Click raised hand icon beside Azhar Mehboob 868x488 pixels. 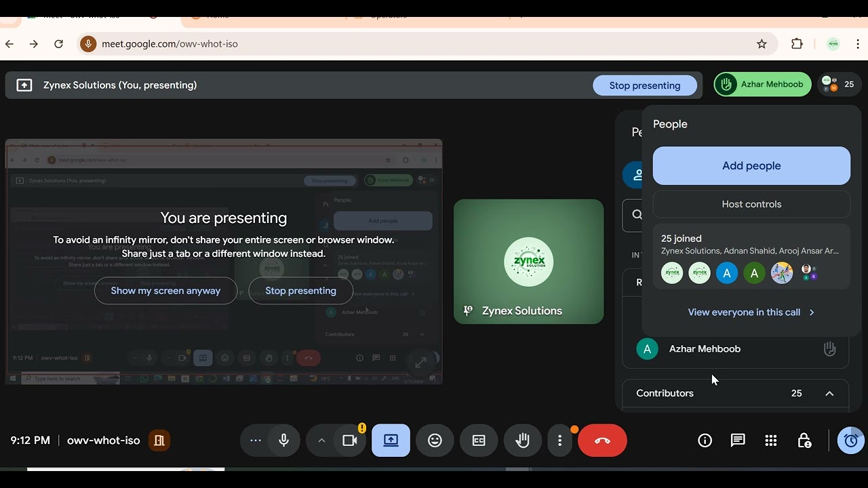click(x=829, y=349)
